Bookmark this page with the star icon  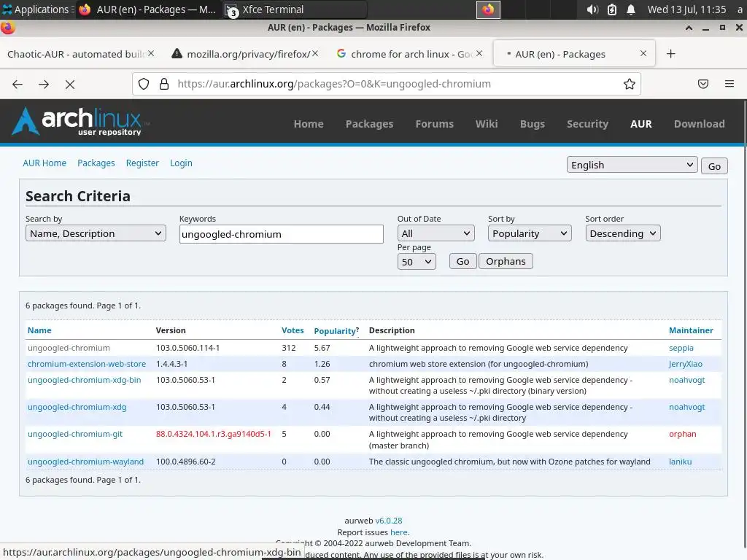coord(630,85)
